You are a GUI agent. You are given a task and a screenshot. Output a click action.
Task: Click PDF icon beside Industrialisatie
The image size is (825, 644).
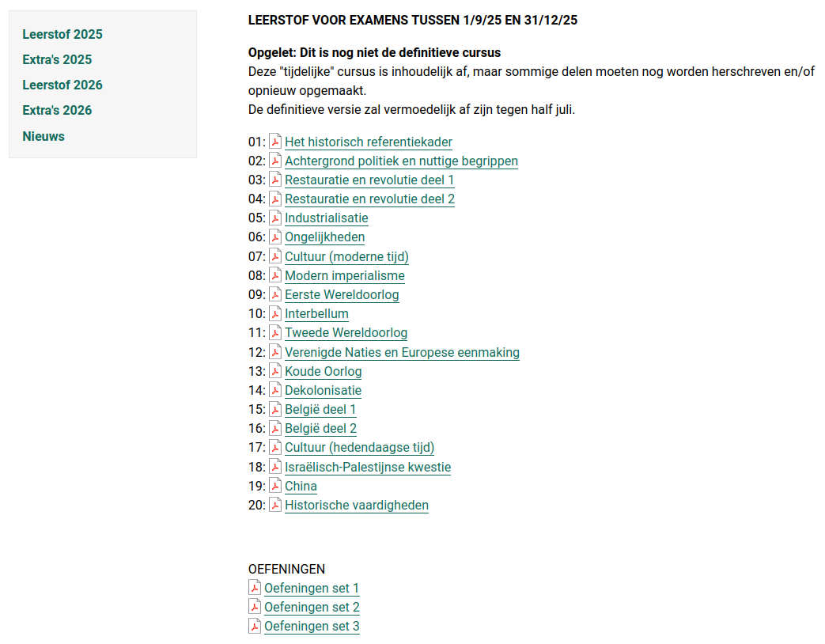[275, 217]
